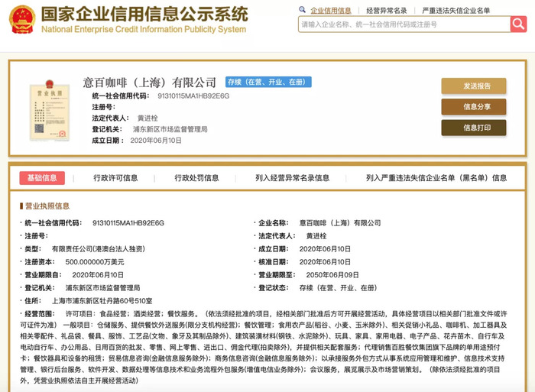The image size is (535, 392).
Task: Click address 上海市浦东新区牡丹路60号510室
Action: [102, 300]
